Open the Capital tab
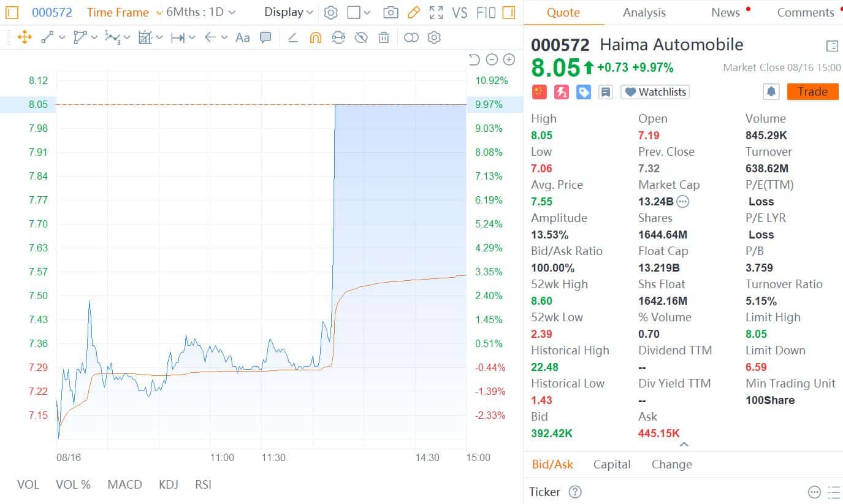Image resolution: width=843 pixels, height=504 pixels. (x=612, y=464)
